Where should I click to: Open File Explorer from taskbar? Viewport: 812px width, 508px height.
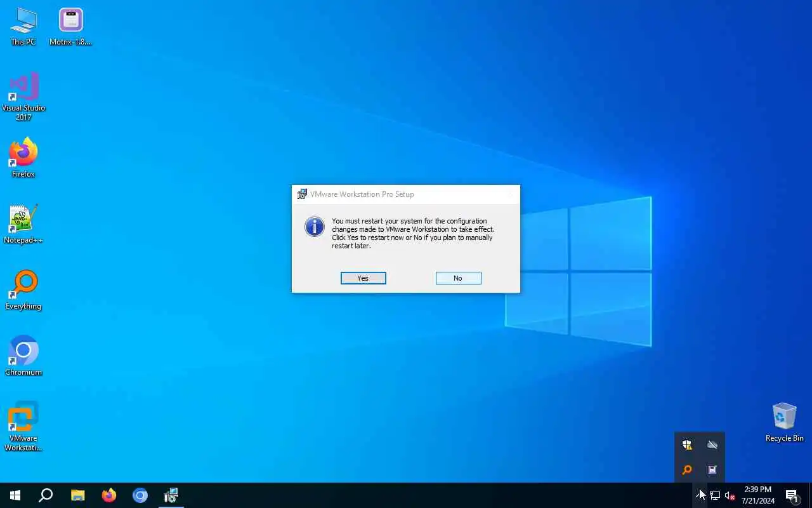[77, 495]
